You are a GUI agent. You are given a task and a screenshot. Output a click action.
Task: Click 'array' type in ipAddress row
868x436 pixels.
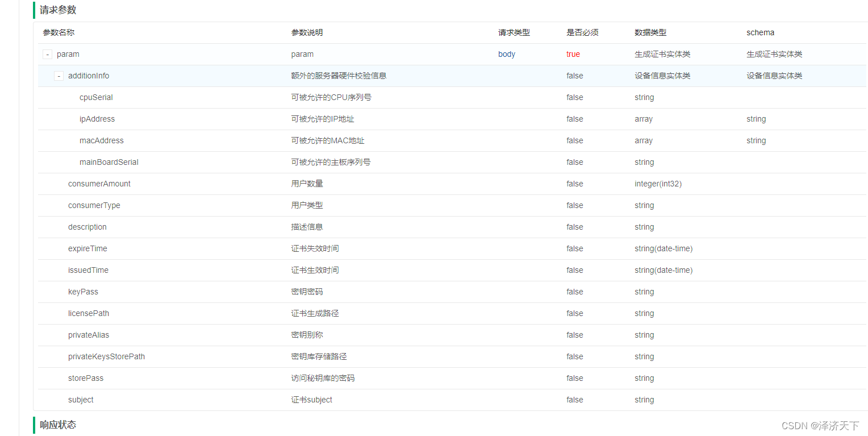(x=644, y=119)
